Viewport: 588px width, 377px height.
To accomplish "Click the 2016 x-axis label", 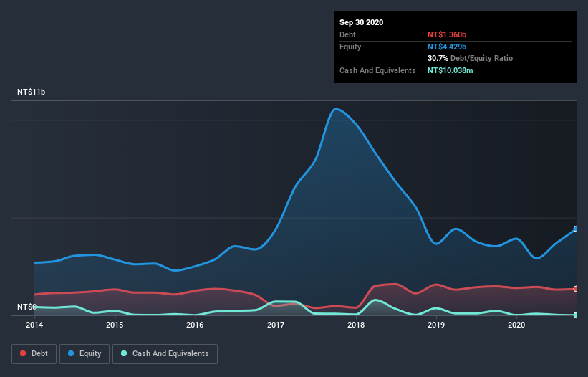I will pyautogui.click(x=195, y=325).
